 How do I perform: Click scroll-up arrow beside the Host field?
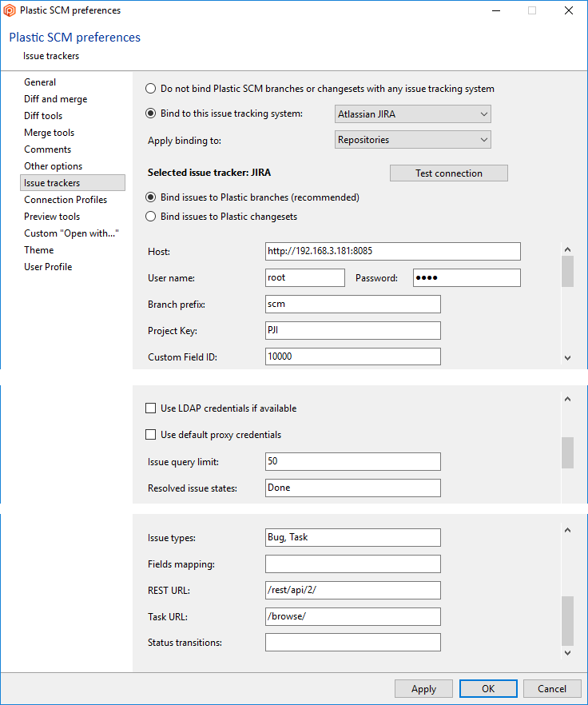pyautogui.click(x=567, y=249)
